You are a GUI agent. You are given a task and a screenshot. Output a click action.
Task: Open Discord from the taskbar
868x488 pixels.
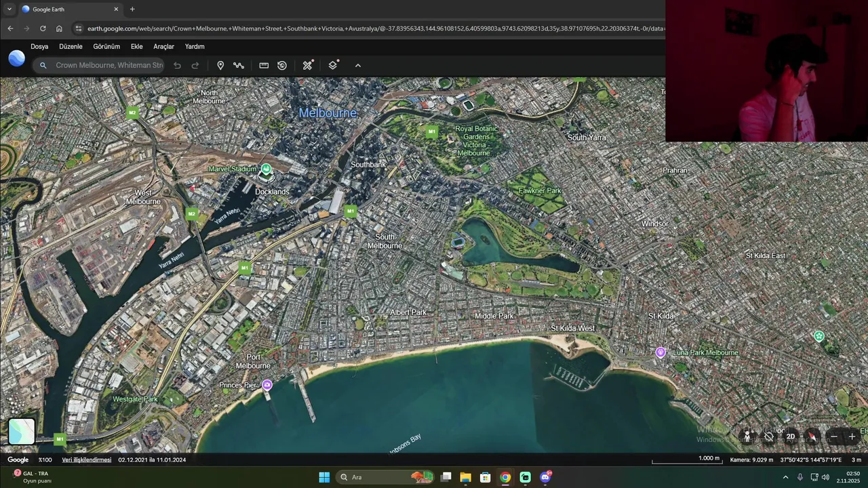tap(545, 477)
